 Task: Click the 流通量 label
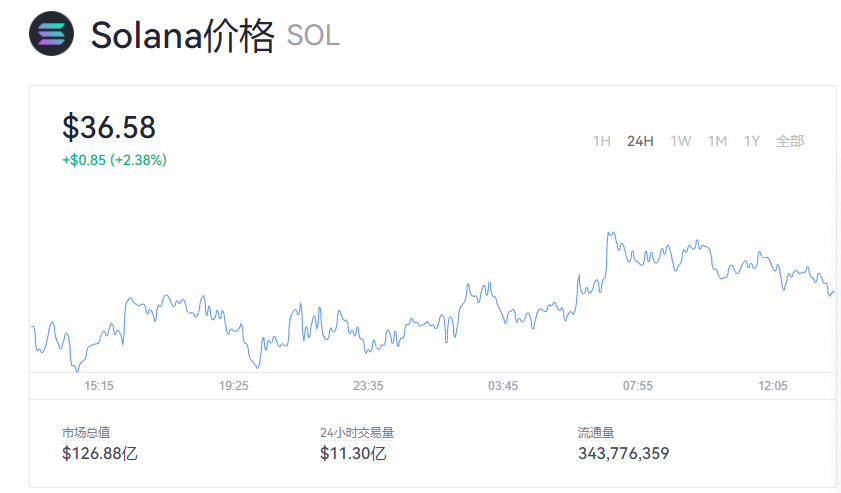(596, 432)
